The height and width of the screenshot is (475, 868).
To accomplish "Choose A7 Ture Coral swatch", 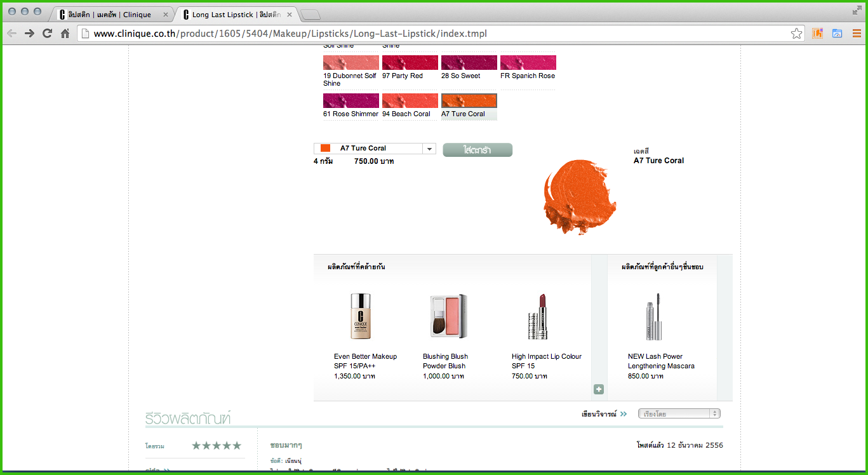I will 469,100.
